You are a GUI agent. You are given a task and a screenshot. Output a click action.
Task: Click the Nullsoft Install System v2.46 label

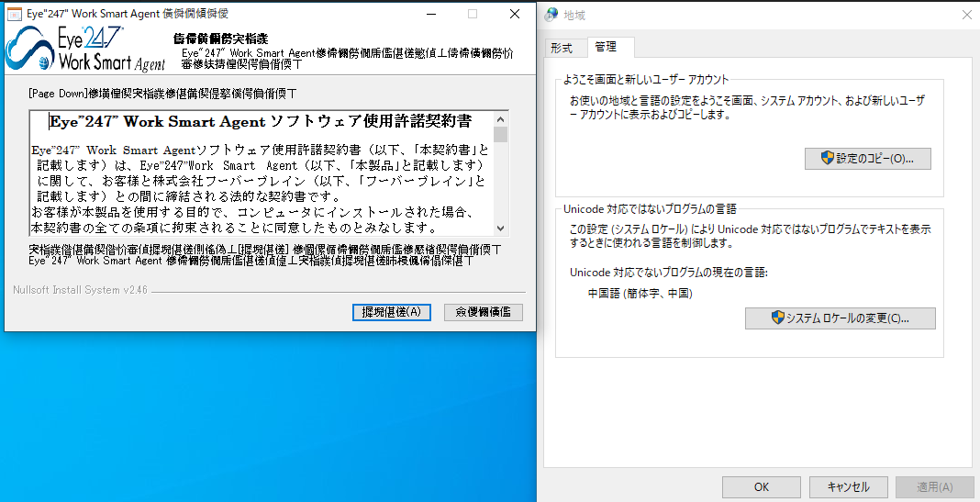click(81, 290)
